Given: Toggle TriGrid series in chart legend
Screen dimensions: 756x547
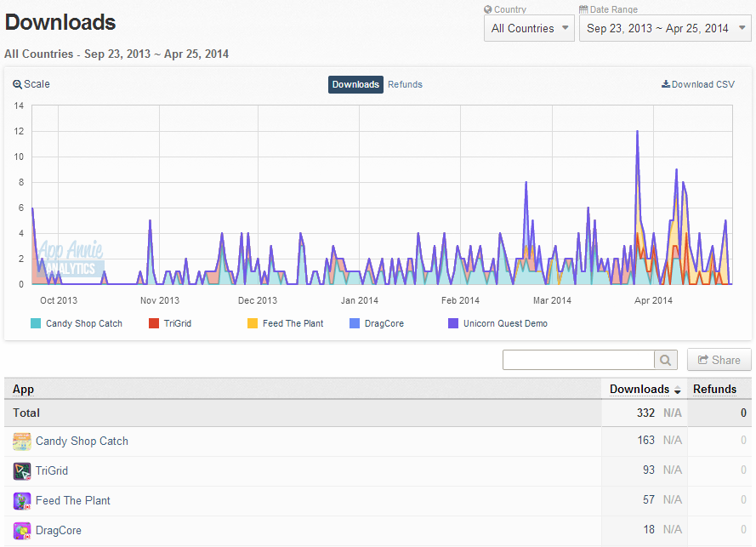Looking at the screenshot, I should pyautogui.click(x=170, y=323).
